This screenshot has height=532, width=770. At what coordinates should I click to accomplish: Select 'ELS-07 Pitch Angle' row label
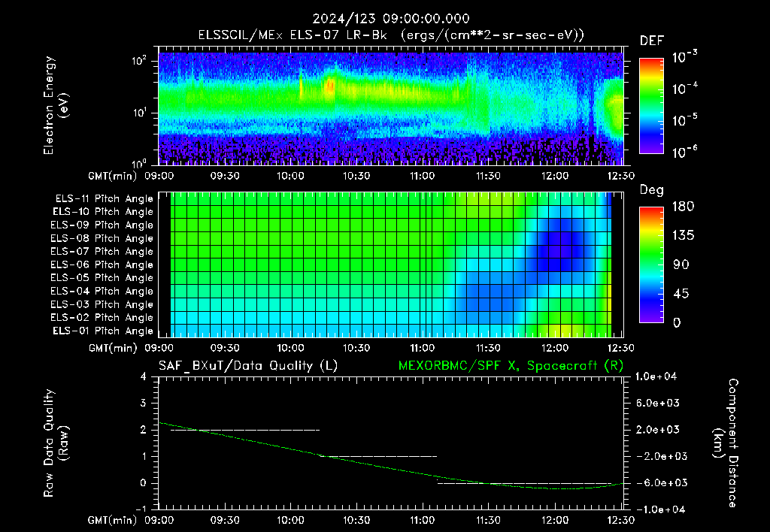102,251
